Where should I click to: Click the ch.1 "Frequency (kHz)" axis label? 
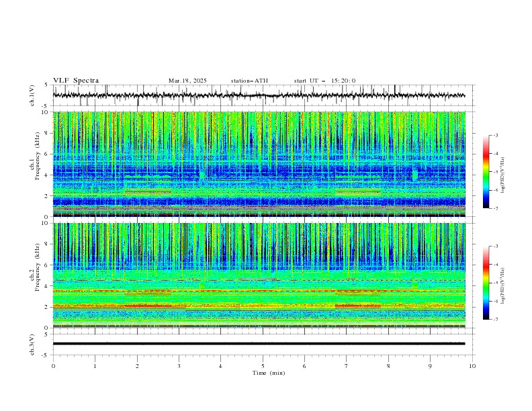point(38,154)
